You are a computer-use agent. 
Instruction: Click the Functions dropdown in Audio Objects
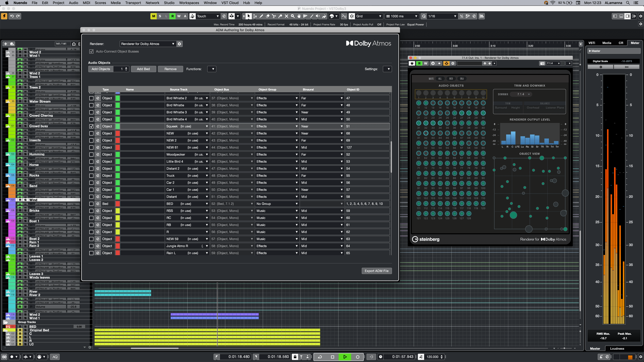[x=212, y=69]
